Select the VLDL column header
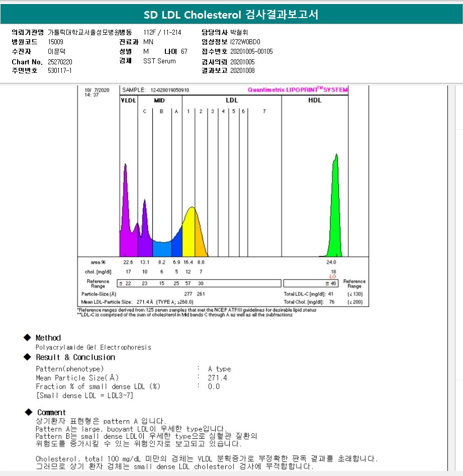The width and height of the screenshot is (463, 476). tap(128, 100)
